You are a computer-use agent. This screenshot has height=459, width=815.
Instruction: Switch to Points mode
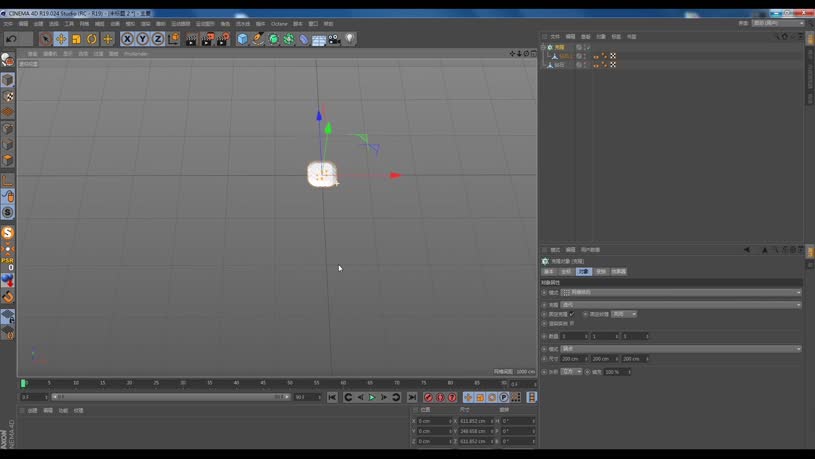[7, 128]
